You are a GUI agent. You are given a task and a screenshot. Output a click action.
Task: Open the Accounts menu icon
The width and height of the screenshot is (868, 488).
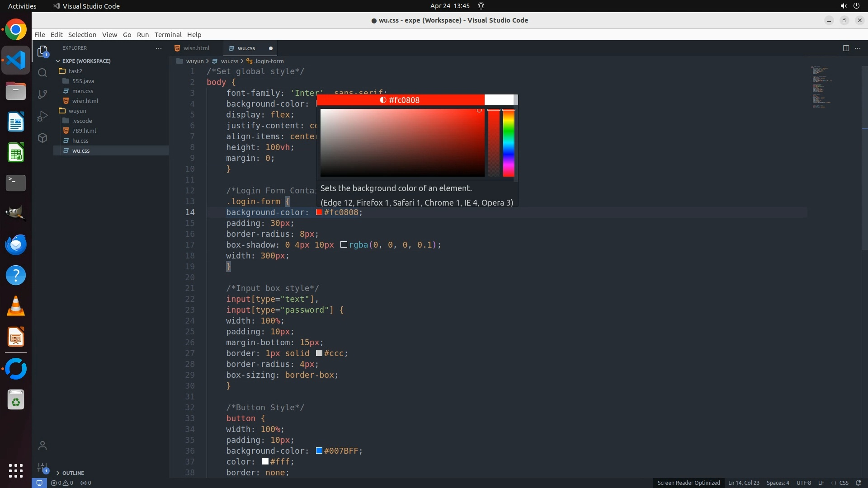coord(42,446)
